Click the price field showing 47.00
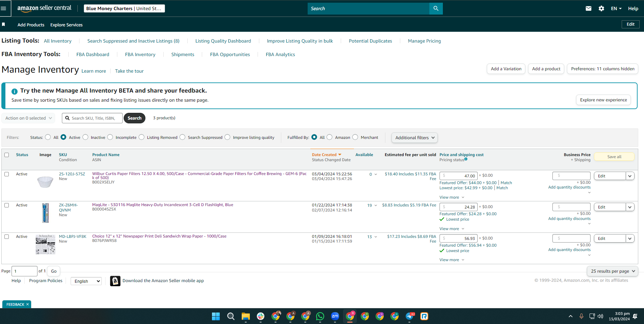This screenshot has width=644, height=324. point(458,176)
